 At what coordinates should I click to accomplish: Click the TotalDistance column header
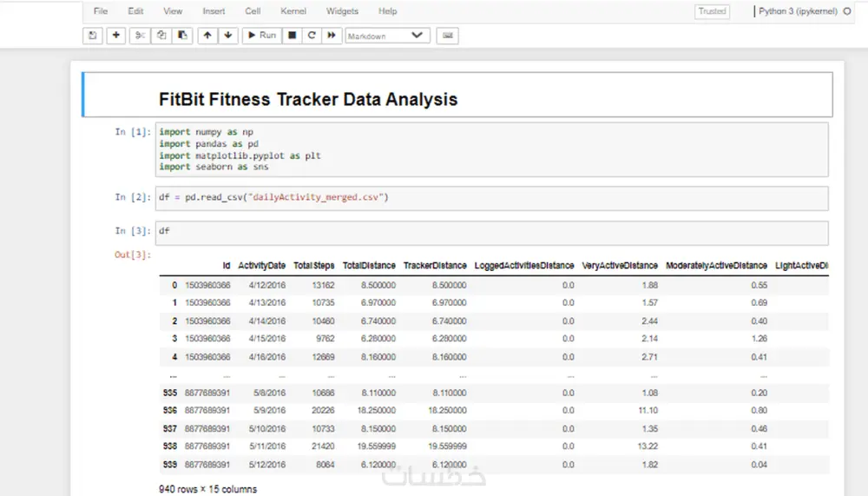coord(369,266)
